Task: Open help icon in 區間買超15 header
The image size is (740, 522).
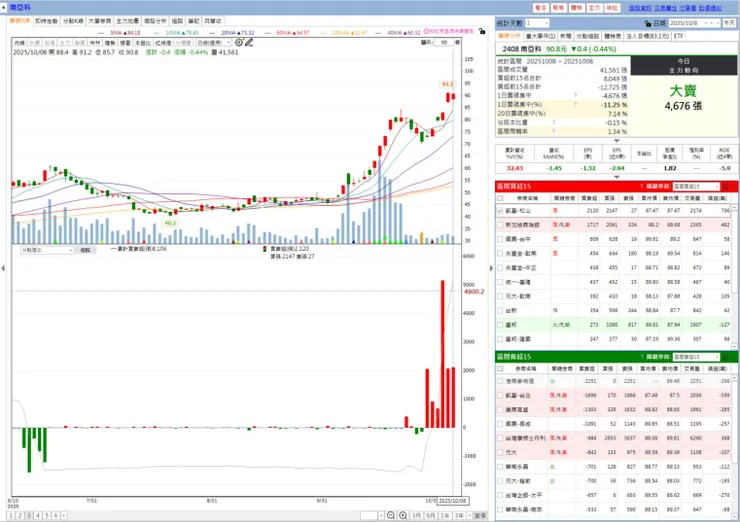Action: (641, 186)
